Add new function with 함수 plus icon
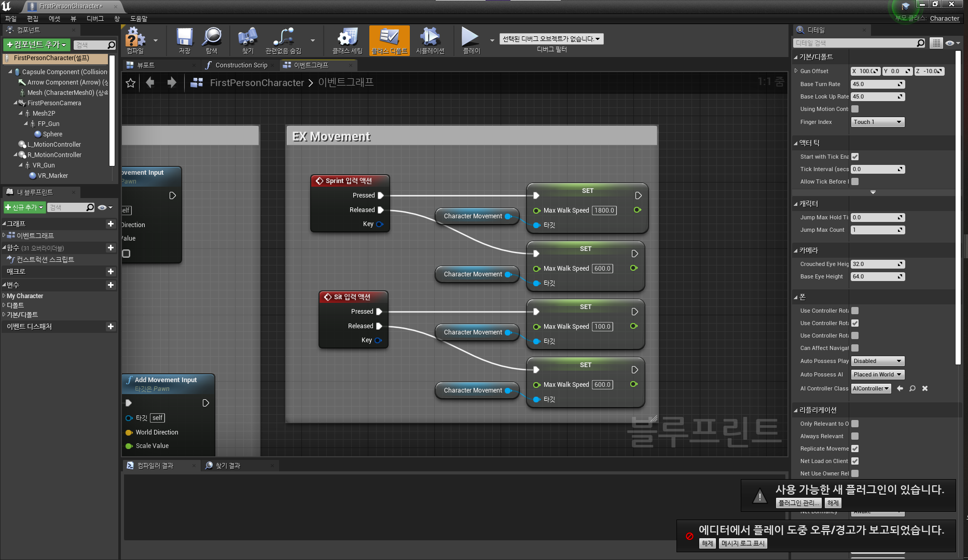The width and height of the screenshot is (968, 560). (x=110, y=248)
